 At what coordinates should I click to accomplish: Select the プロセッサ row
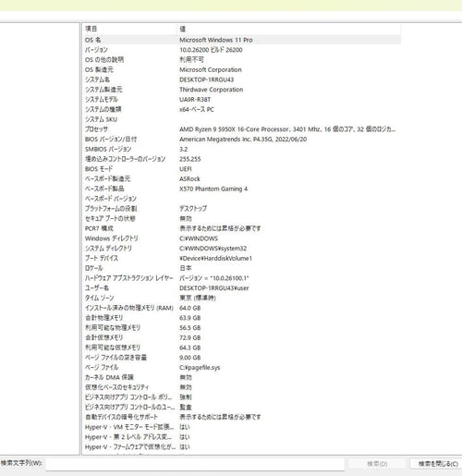tap(241, 129)
